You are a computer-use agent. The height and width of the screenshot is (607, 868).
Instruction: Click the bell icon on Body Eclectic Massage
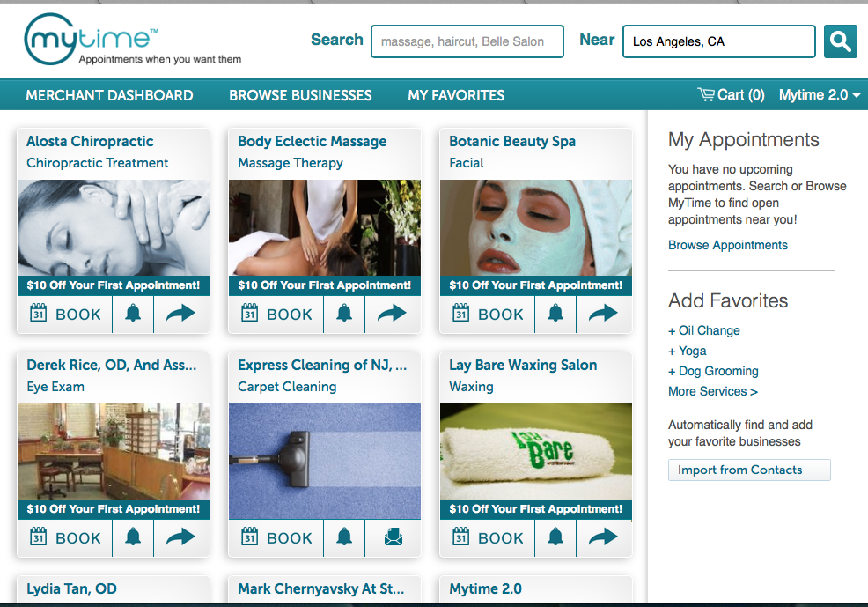click(x=344, y=314)
